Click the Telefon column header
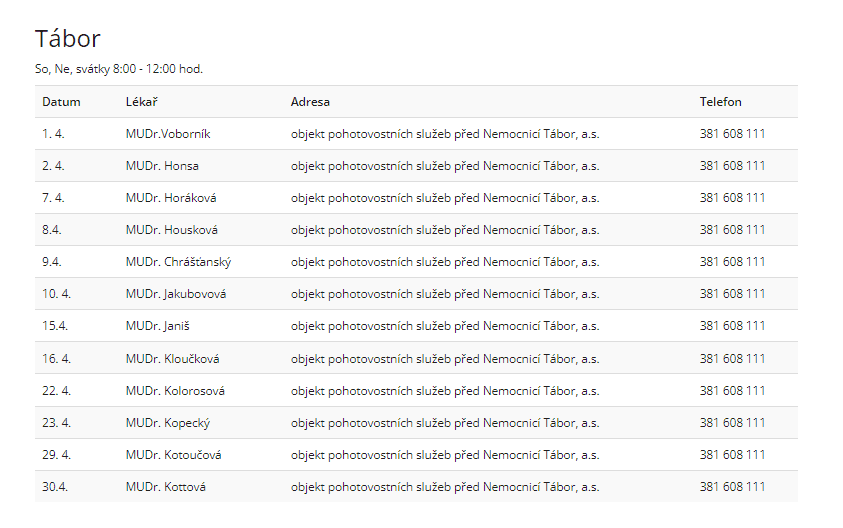843x528 pixels. point(720,102)
